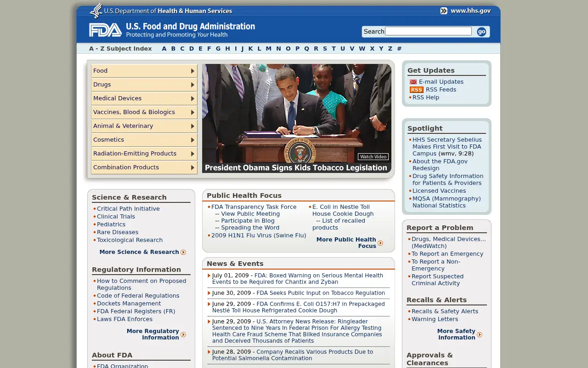Open Code of Federal Regulations link
Image resolution: width=588 pixels, height=368 pixels.
pos(138,296)
